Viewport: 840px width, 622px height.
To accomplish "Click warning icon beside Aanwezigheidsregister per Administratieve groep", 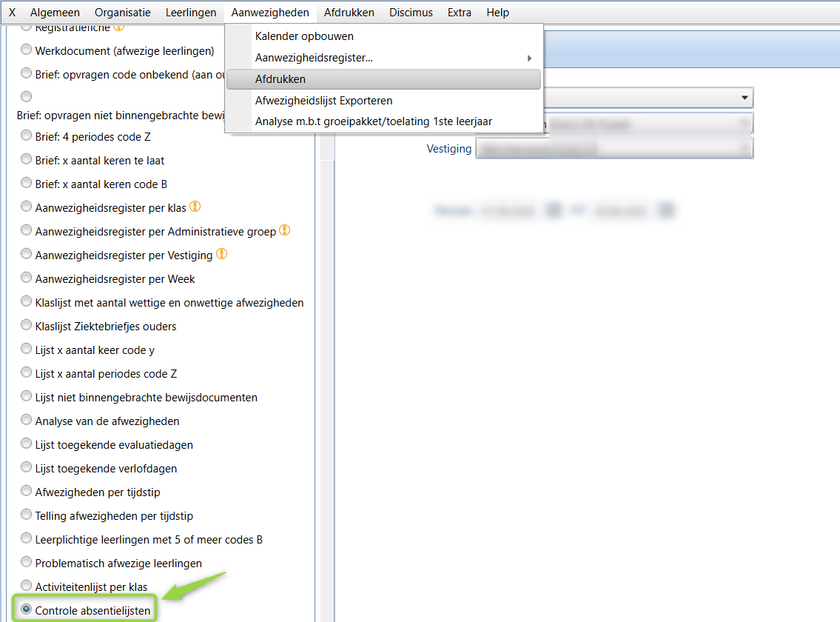I will coord(284,230).
